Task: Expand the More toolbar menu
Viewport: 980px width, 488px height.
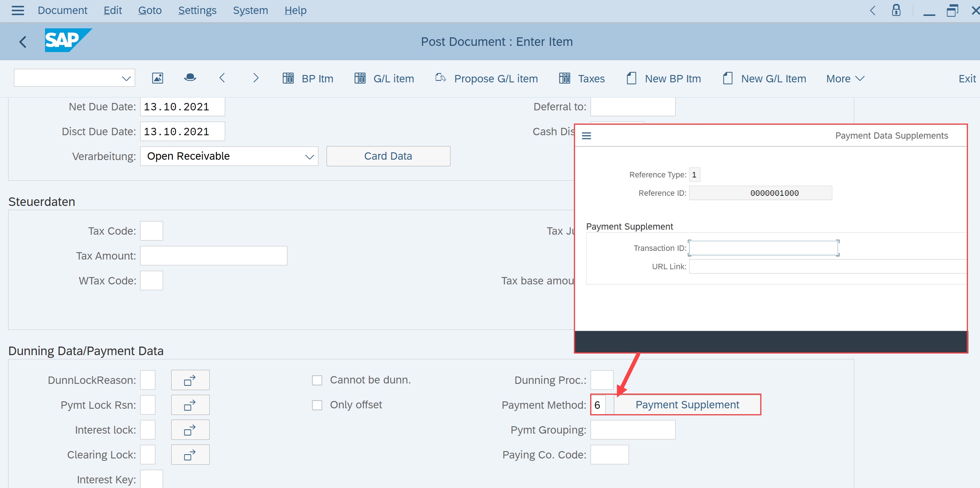Action: [845, 78]
